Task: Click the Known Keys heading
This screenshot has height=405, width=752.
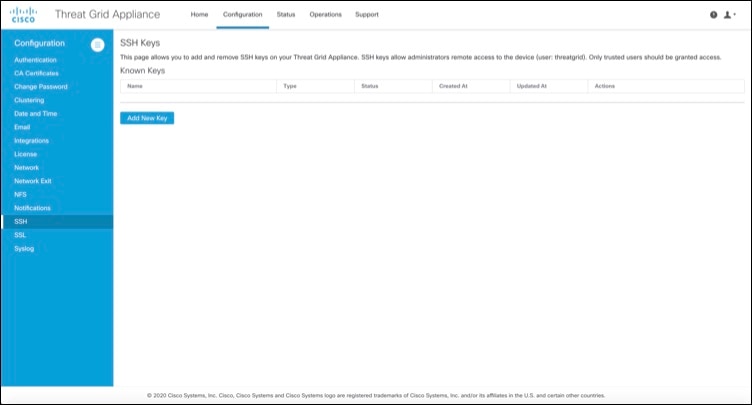Action: (142, 71)
